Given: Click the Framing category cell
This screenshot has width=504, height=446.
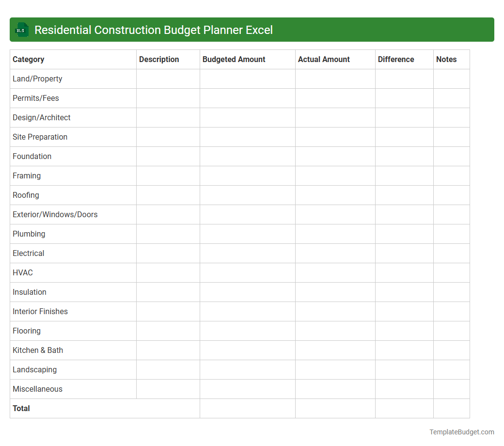Looking at the screenshot, I should point(27,175).
